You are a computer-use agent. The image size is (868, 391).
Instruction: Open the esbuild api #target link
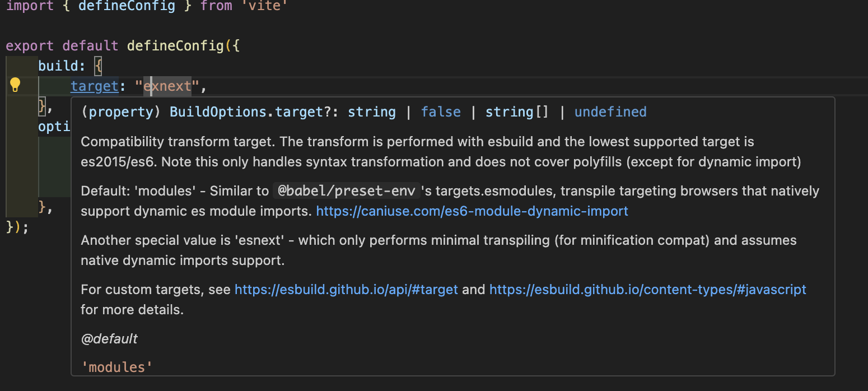point(346,290)
